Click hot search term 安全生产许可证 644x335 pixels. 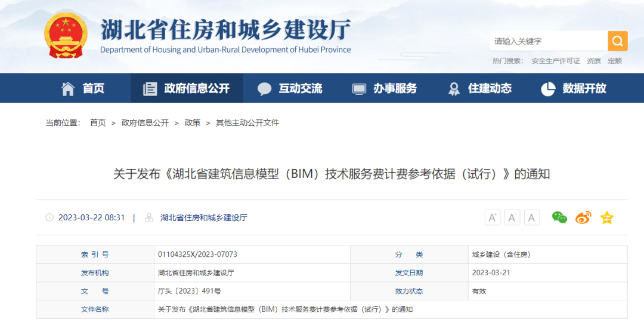pos(556,61)
